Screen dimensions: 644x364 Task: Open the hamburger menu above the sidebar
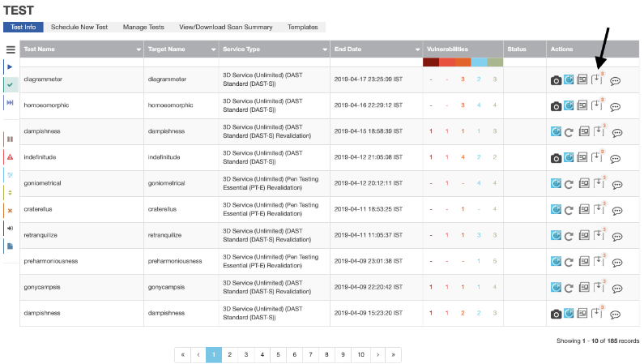(x=11, y=49)
